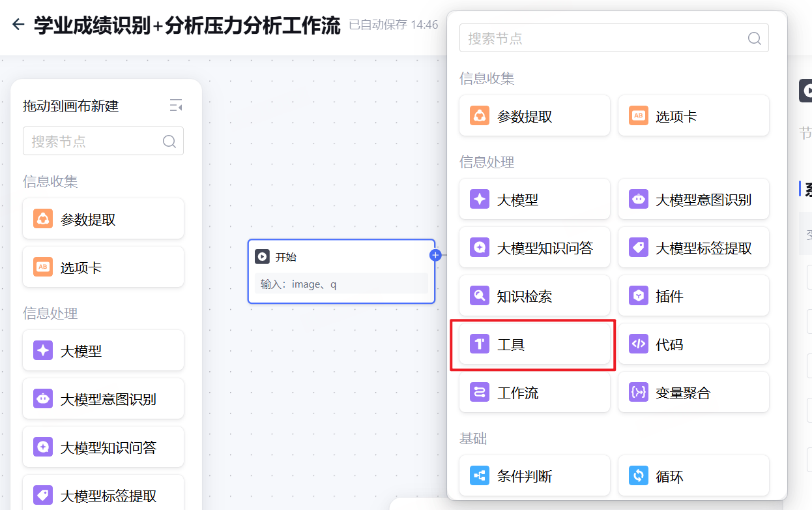
Task: Click the 条件判断 conditional node
Action: [x=534, y=475]
